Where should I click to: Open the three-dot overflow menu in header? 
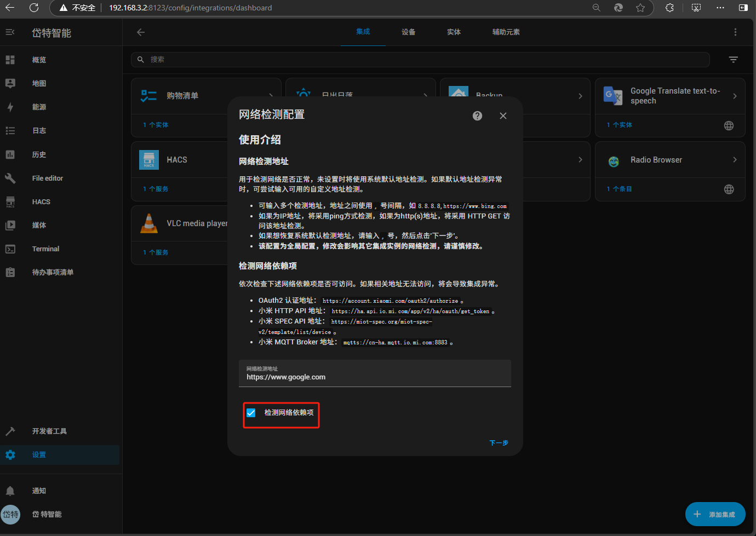pyautogui.click(x=735, y=32)
